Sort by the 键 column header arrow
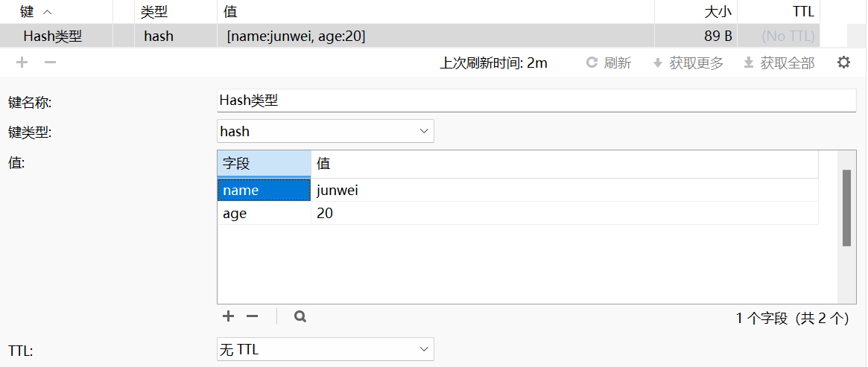The width and height of the screenshot is (868, 367). 48,12
